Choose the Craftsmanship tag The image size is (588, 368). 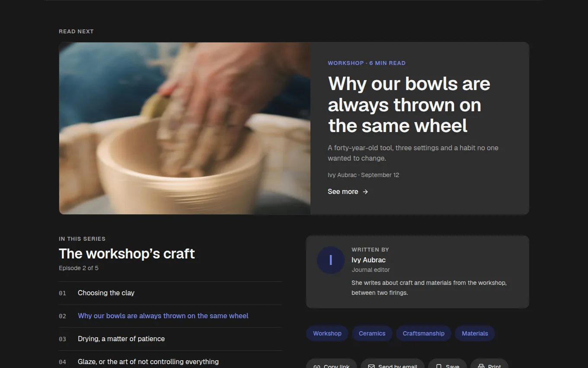click(x=424, y=333)
